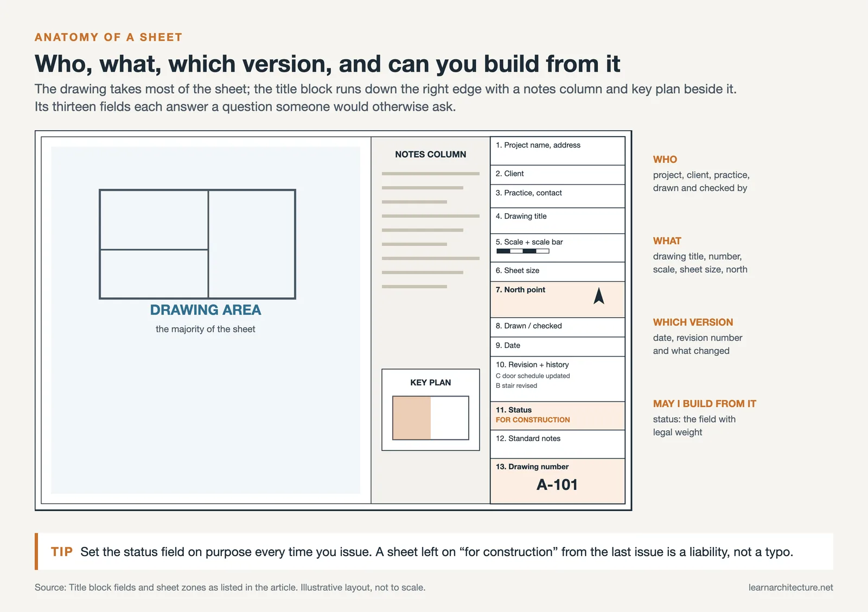The width and height of the screenshot is (868, 612).
Task: Select the "MAY I BUILD FROM IT" heading
Action: tap(705, 404)
